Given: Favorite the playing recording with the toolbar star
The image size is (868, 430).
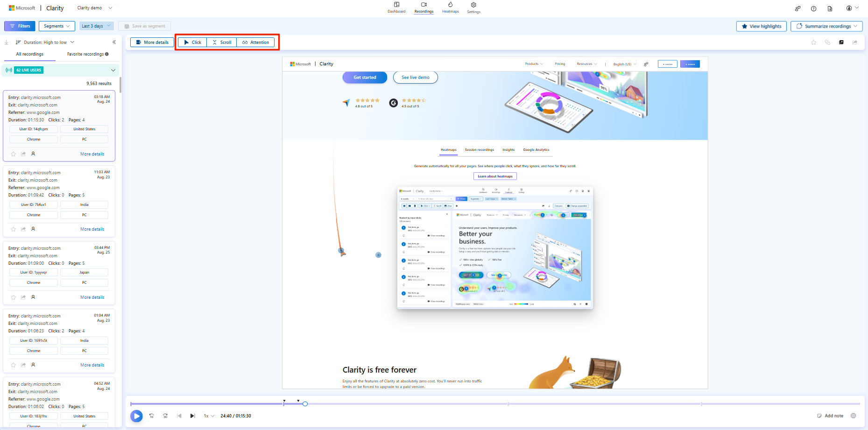Looking at the screenshot, I should coord(814,42).
